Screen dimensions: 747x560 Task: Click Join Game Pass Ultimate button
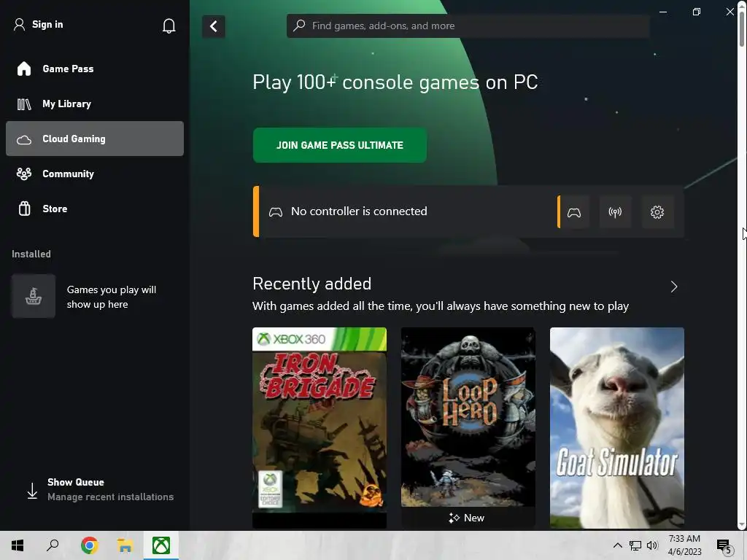tap(340, 145)
